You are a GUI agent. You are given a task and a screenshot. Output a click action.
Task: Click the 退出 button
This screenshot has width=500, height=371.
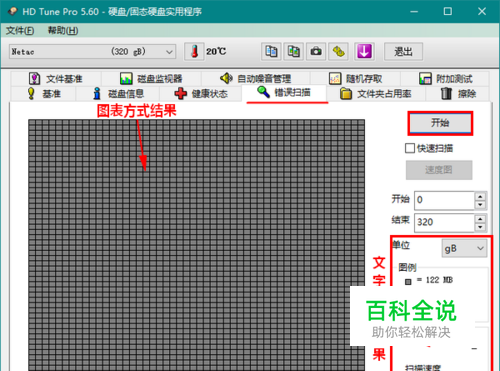(403, 52)
